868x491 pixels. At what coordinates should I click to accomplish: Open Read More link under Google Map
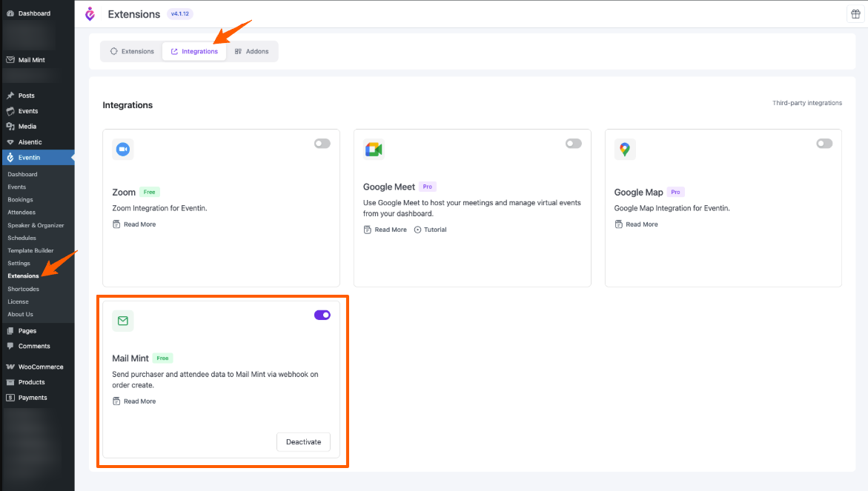[x=642, y=224]
